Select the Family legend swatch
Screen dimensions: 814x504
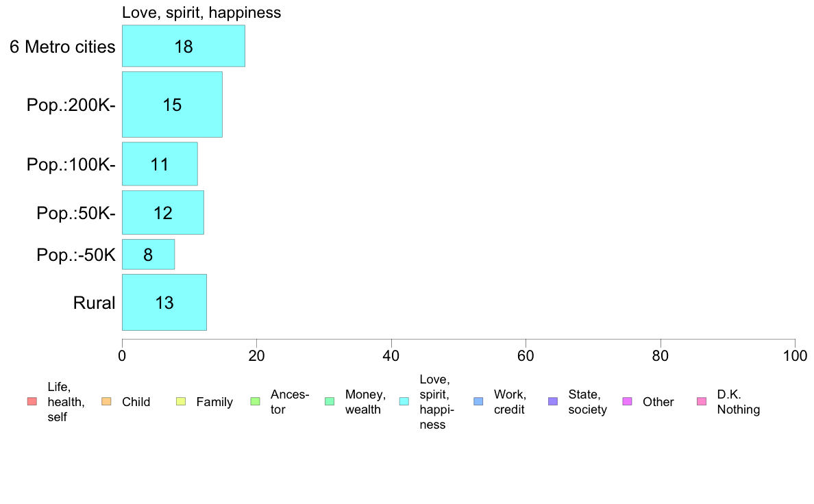[181, 402]
